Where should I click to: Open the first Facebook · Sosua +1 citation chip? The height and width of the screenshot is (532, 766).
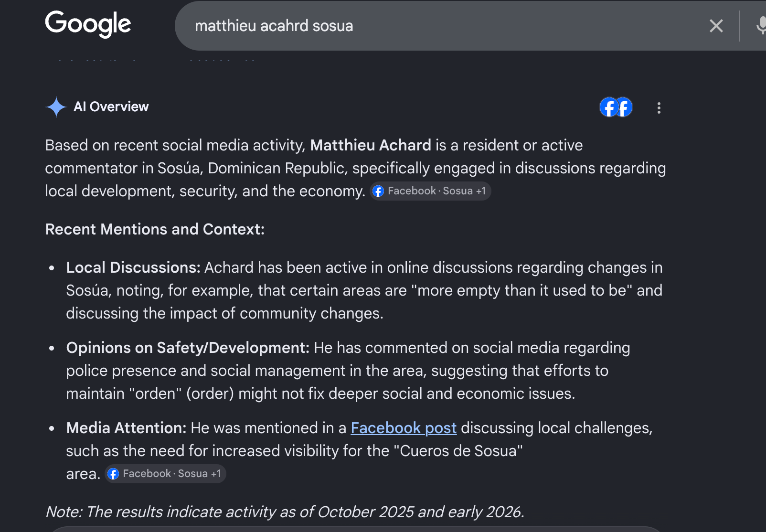tap(430, 191)
